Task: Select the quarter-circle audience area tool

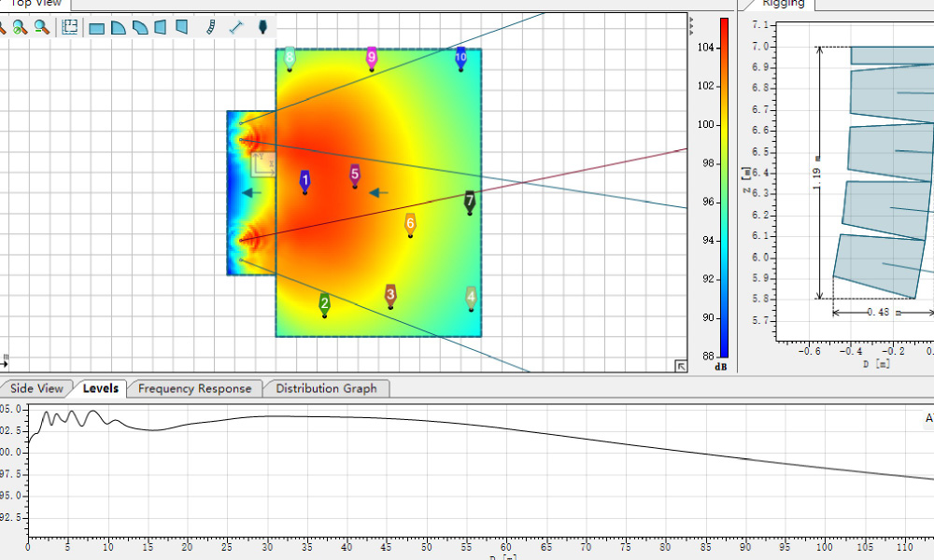Action: coord(119,28)
